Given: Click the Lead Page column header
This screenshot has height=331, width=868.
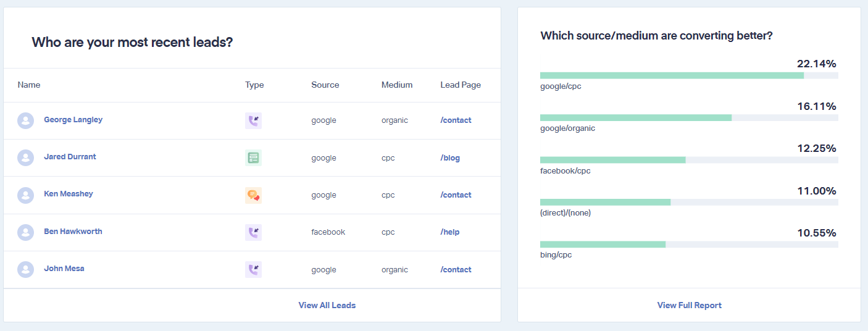Looking at the screenshot, I should pos(461,85).
